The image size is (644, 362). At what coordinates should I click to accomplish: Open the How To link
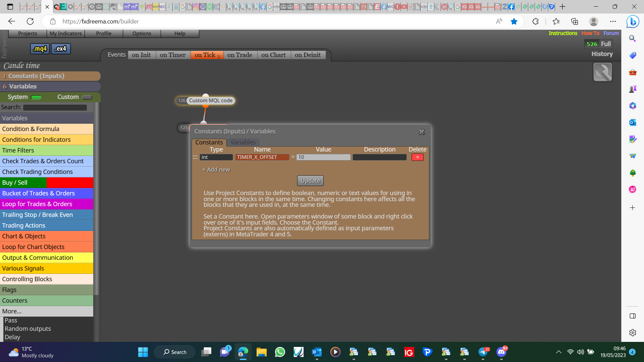click(590, 33)
